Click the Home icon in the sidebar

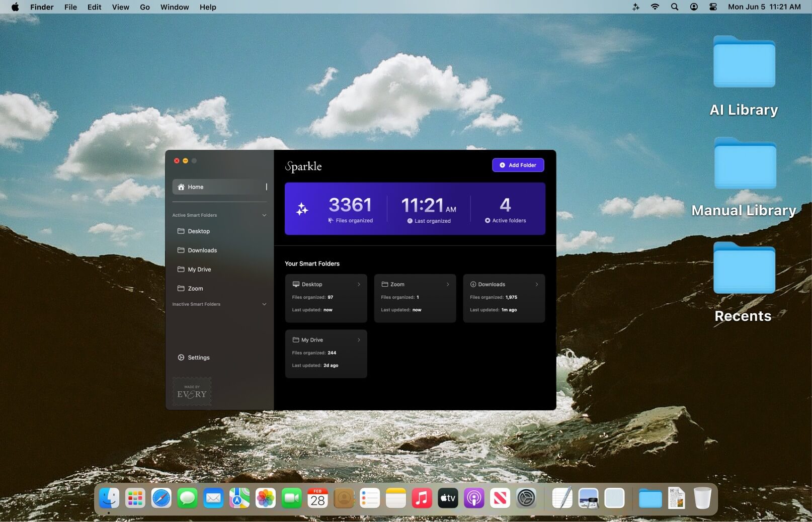click(181, 187)
